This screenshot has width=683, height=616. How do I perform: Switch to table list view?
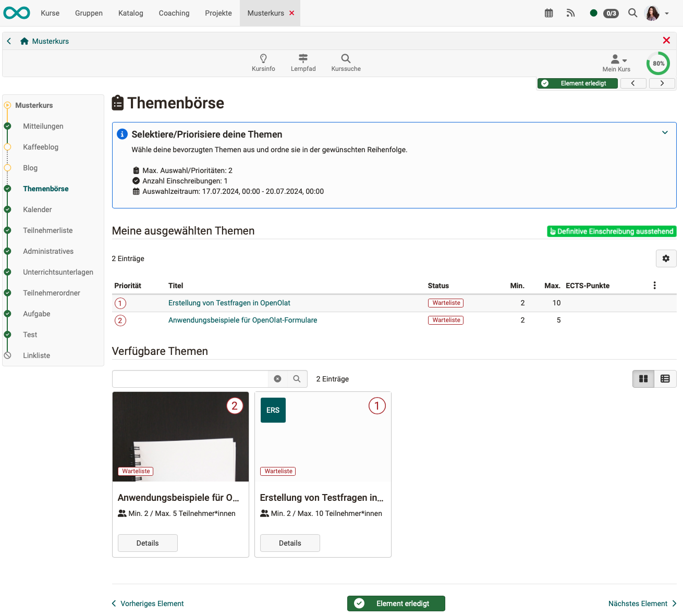tap(665, 379)
